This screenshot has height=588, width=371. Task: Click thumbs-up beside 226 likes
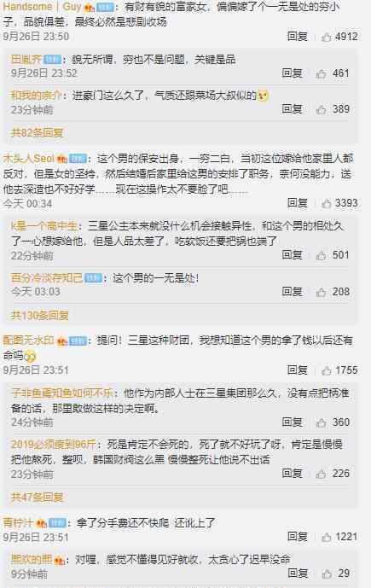pos(322,474)
